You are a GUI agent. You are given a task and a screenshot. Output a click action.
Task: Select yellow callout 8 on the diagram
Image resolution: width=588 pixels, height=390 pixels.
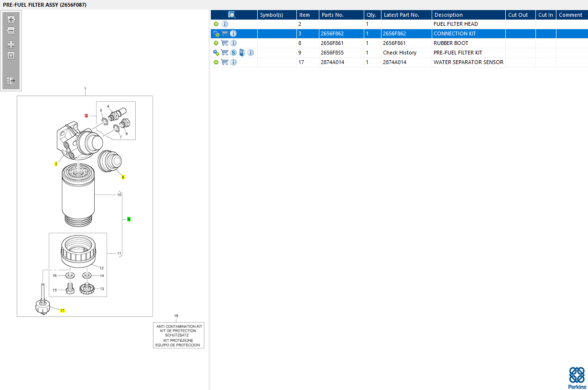point(123,177)
